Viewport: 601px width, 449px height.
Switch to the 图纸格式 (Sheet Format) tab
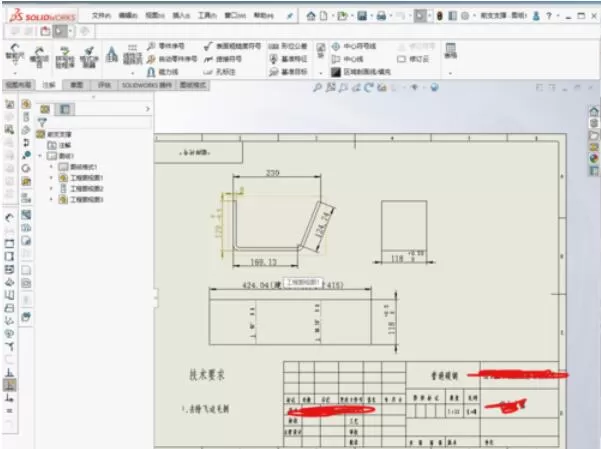pyautogui.click(x=192, y=85)
